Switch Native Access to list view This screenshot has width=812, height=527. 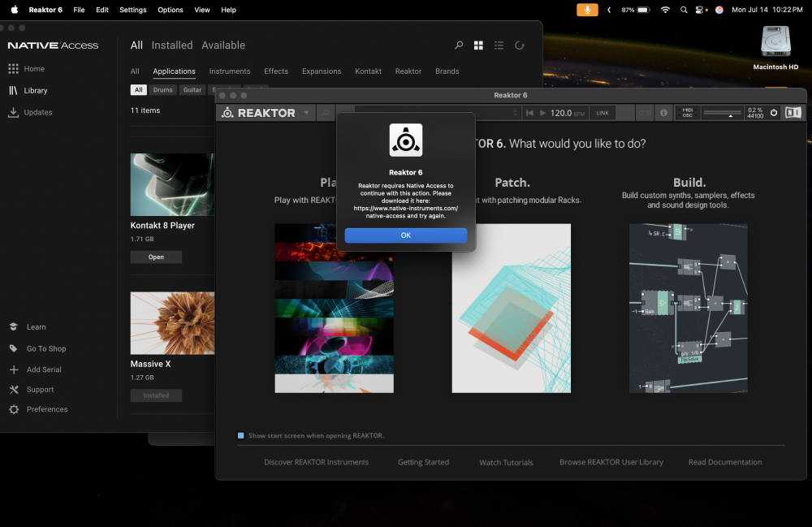tap(499, 45)
